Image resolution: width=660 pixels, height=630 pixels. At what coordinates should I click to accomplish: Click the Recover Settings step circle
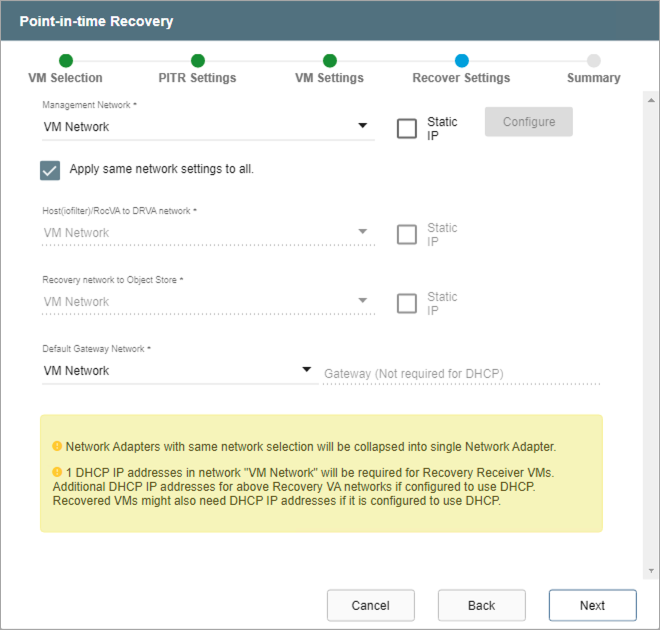(x=461, y=61)
